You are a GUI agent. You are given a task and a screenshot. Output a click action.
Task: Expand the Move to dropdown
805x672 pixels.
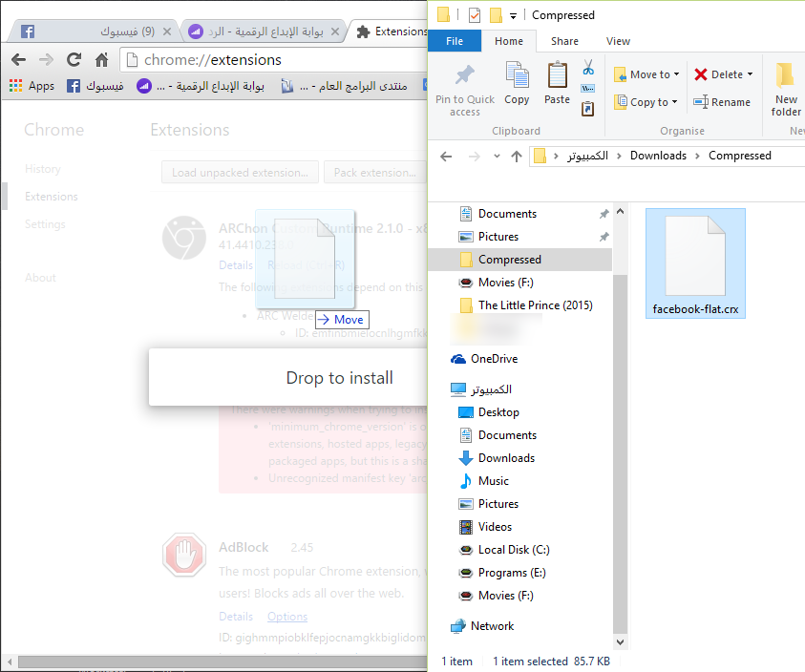pos(676,74)
